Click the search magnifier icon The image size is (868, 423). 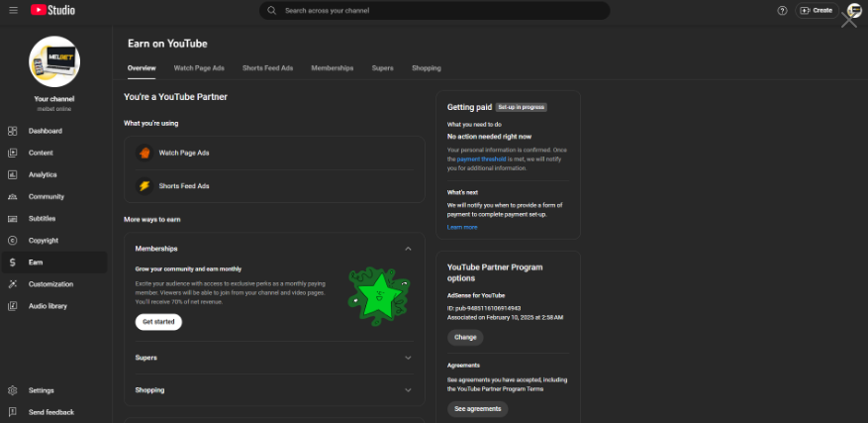pos(272,11)
